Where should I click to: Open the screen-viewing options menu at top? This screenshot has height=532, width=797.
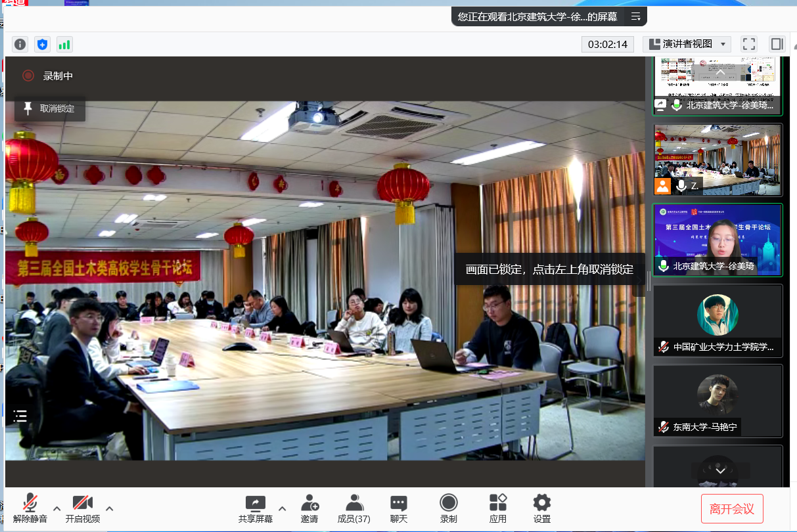coord(635,16)
